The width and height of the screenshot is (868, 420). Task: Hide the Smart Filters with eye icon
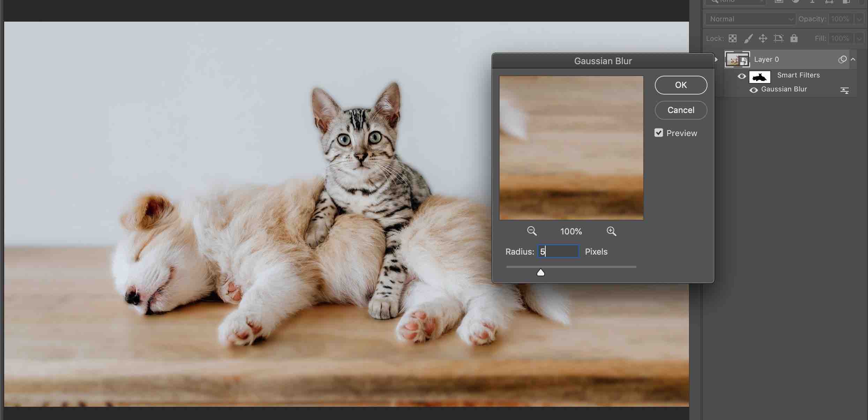[x=742, y=76]
